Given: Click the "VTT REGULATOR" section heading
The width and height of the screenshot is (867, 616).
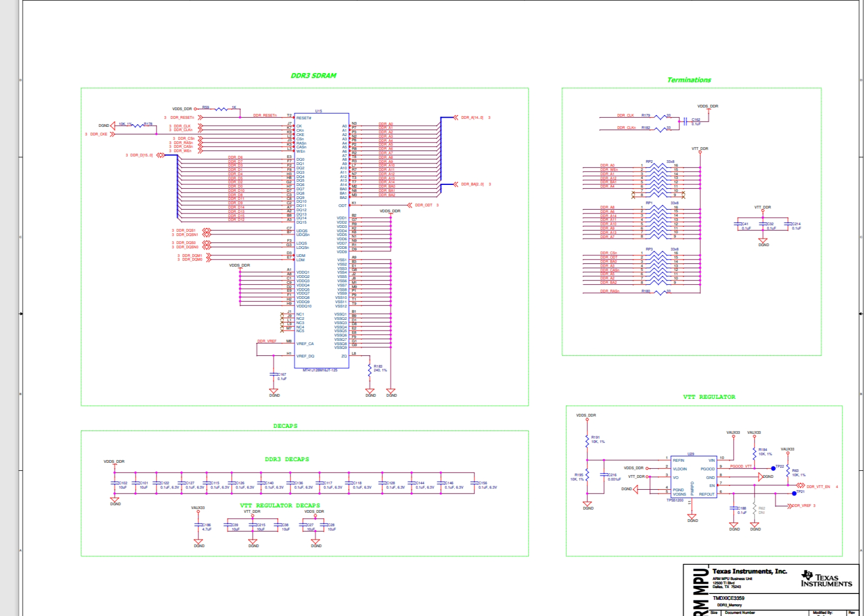Looking at the screenshot, I should click(x=709, y=397).
